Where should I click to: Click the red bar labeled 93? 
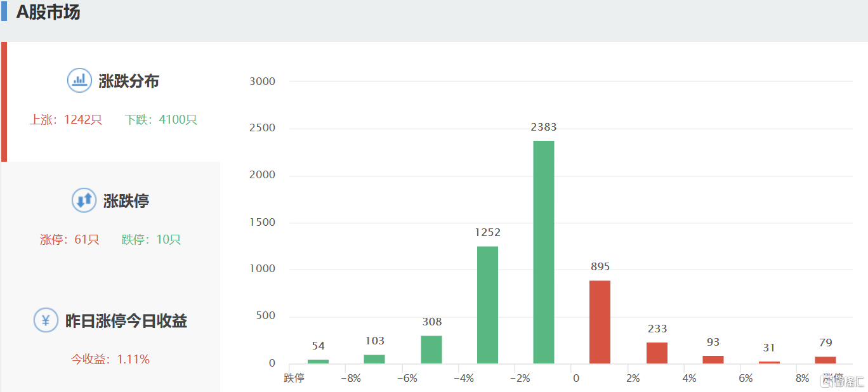click(713, 360)
